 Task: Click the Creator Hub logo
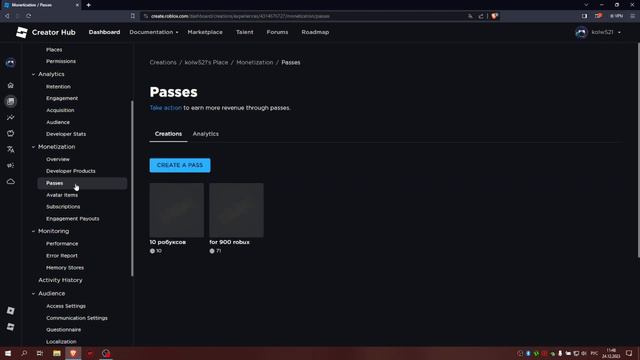45,32
